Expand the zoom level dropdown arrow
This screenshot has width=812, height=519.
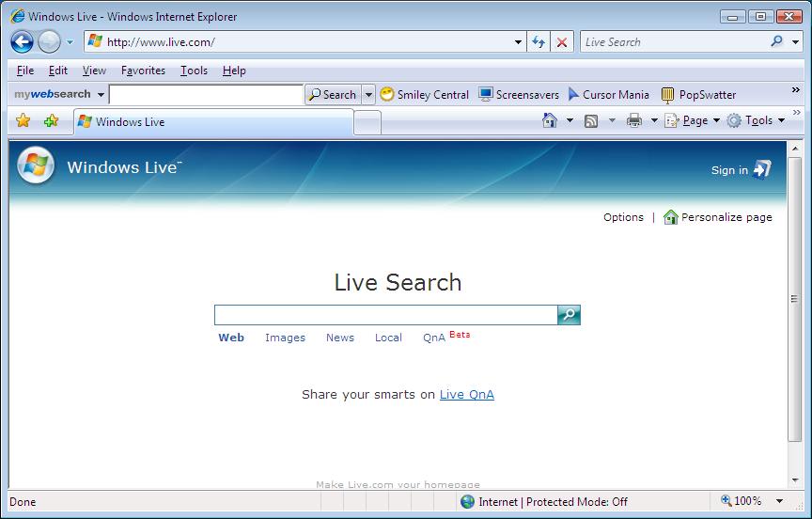pos(779,501)
